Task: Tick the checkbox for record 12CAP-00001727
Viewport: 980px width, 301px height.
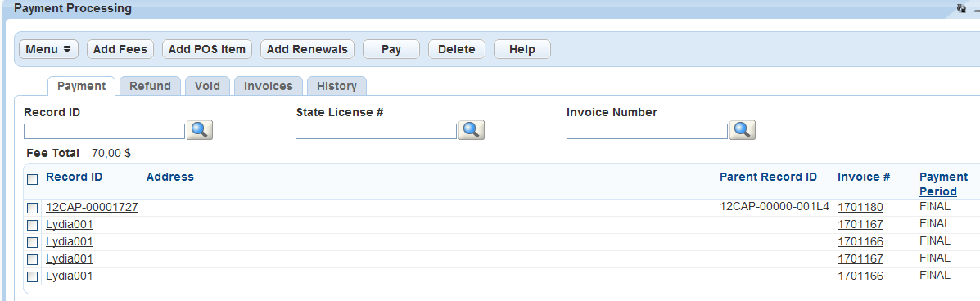Action: (33, 208)
